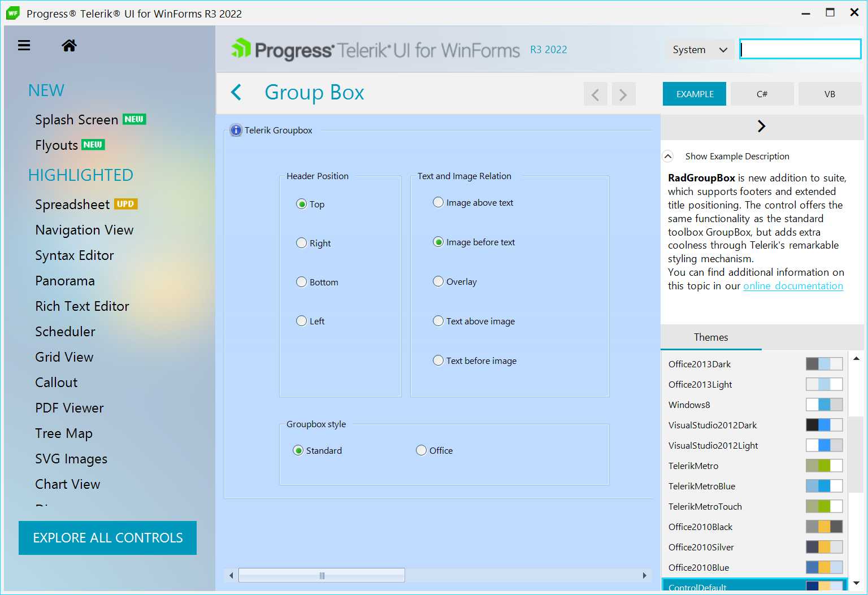
Task: Click the UPD badge beside Spreadsheet
Action: (126, 204)
